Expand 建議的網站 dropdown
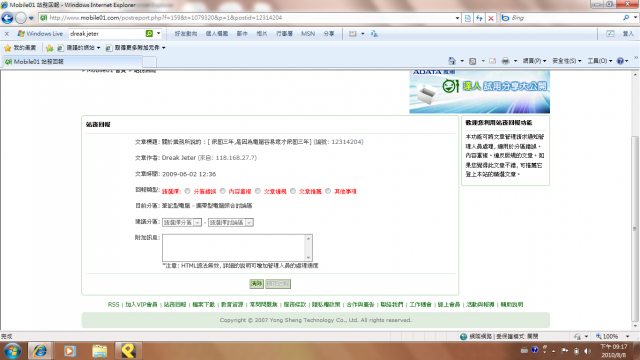640x360 pixels. (98, 48)
